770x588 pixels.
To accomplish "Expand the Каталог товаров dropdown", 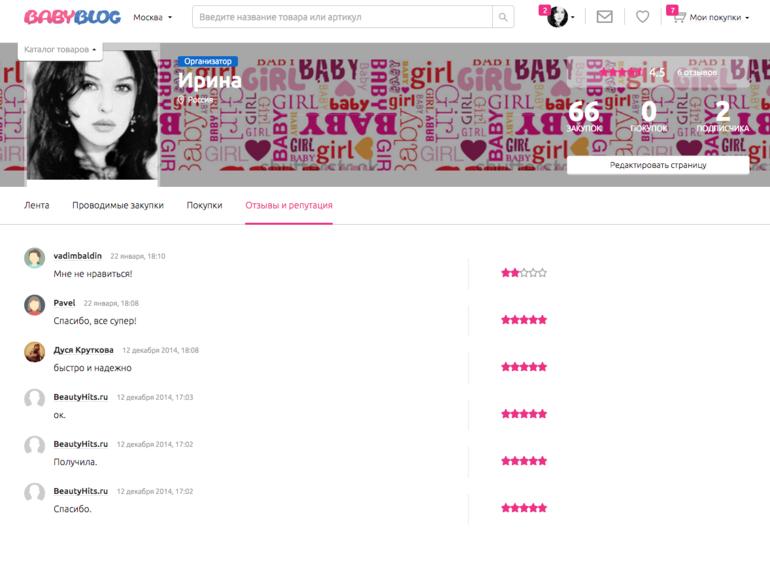I will (x=60, y=49).
